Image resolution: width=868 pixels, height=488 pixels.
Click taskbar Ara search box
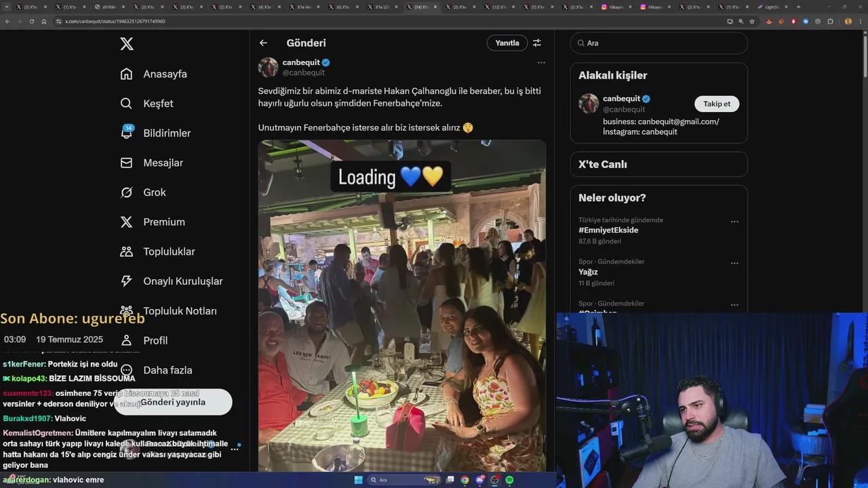(405, 480)
